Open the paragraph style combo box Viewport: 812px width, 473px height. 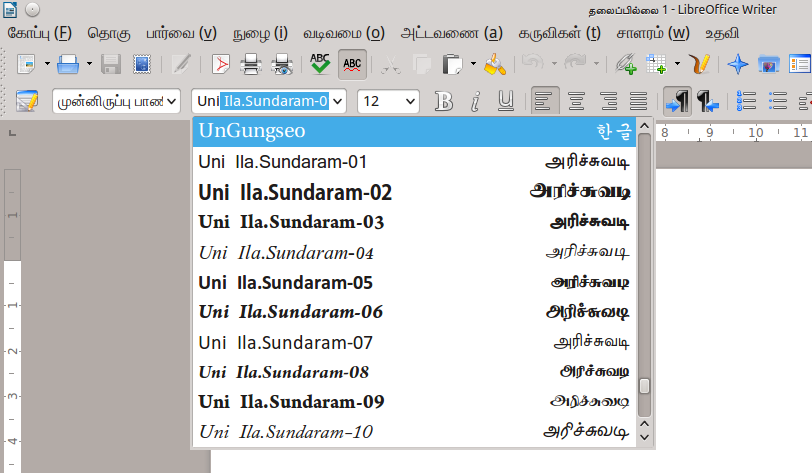coord(116,101)
